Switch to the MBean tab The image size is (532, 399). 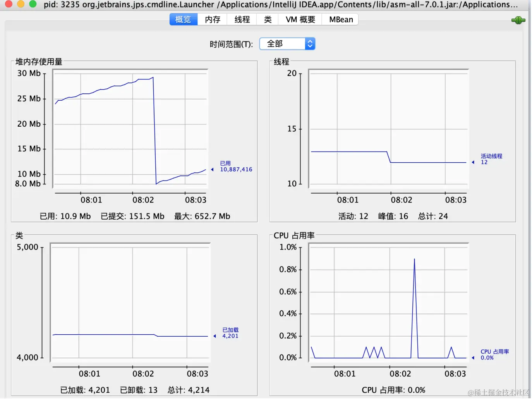(341, 19)
